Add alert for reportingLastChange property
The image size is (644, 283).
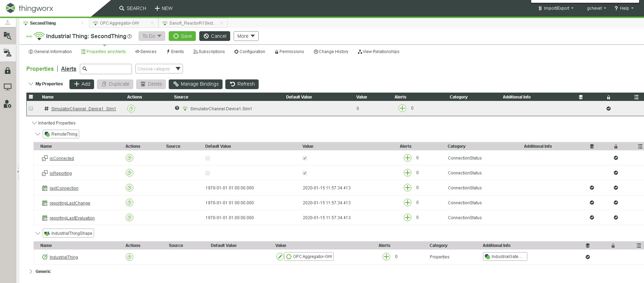408,203
